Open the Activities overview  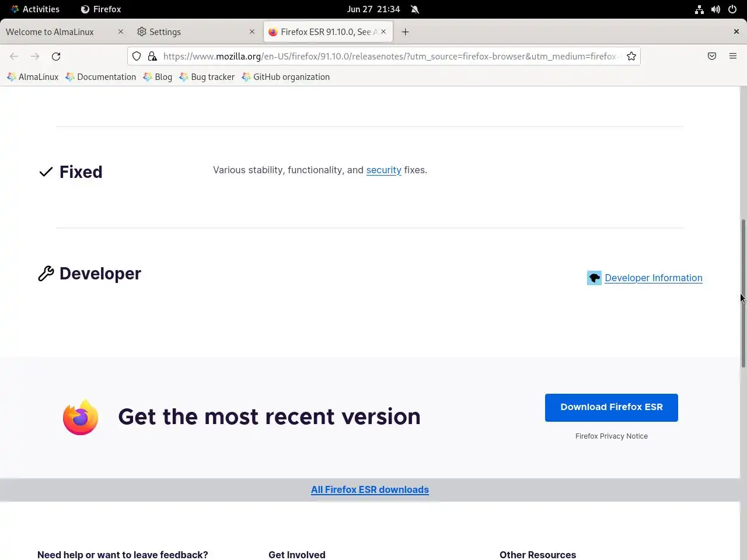click(35, 9)
